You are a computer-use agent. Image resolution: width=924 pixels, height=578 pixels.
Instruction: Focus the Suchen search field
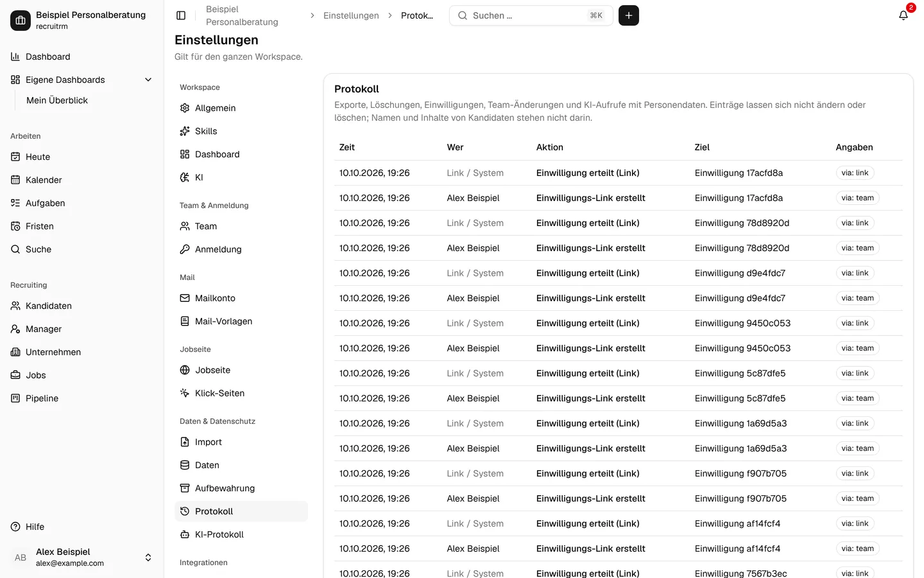pyautogui.click(x=531, y=15)
